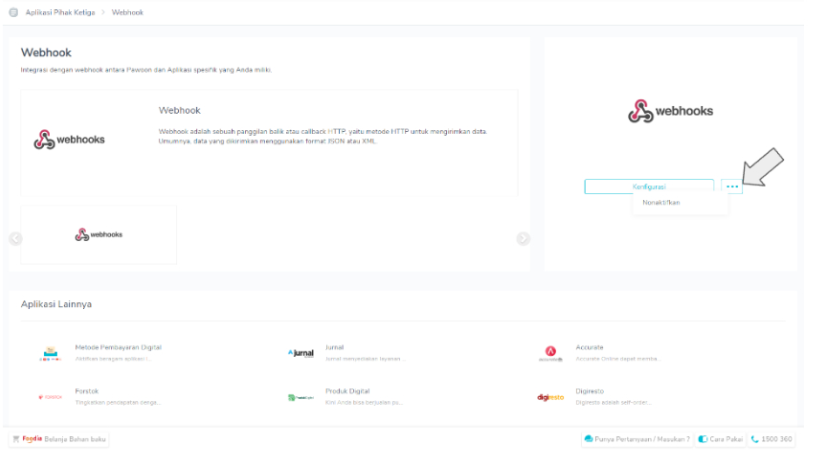Go to previous carousel slide arrow
The height and width of the screenshot is (450, 814).
16,238
